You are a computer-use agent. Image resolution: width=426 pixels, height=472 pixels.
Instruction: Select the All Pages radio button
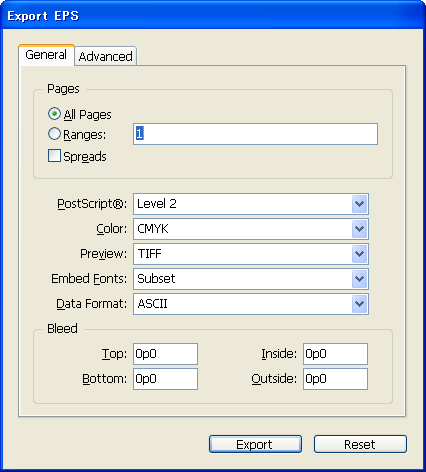pyautogui.click(x=54, y=114)
